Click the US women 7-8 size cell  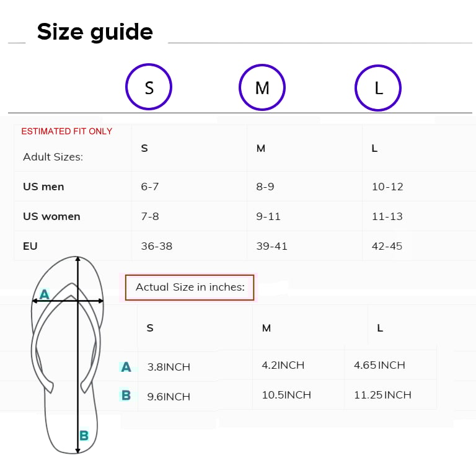pos(150,216)
